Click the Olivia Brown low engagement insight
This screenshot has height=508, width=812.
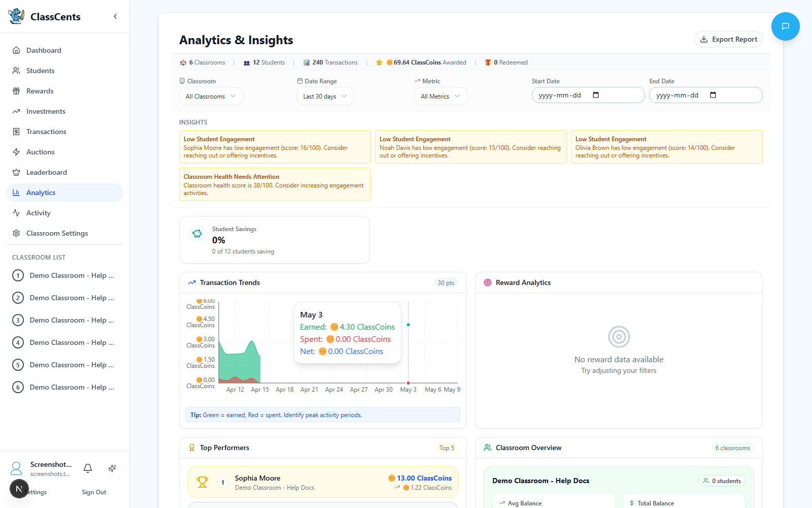click(x=667, y=147)
